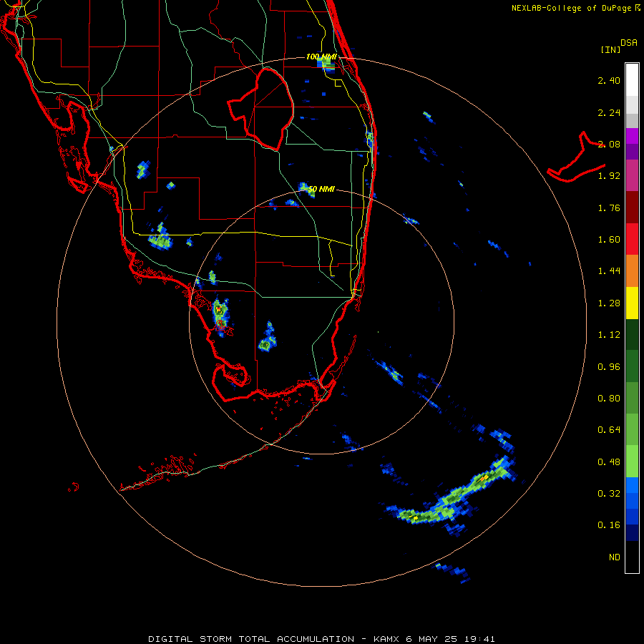The height and width of the screenshot is (644, 644).
Task: Click the ND legend label
Action: click(x=615, y=557)
